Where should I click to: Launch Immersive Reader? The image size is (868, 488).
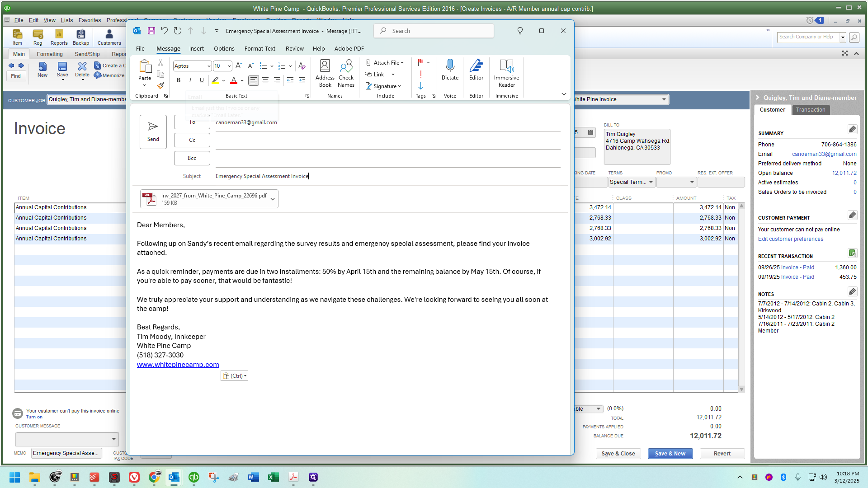(x=506, y=73)
